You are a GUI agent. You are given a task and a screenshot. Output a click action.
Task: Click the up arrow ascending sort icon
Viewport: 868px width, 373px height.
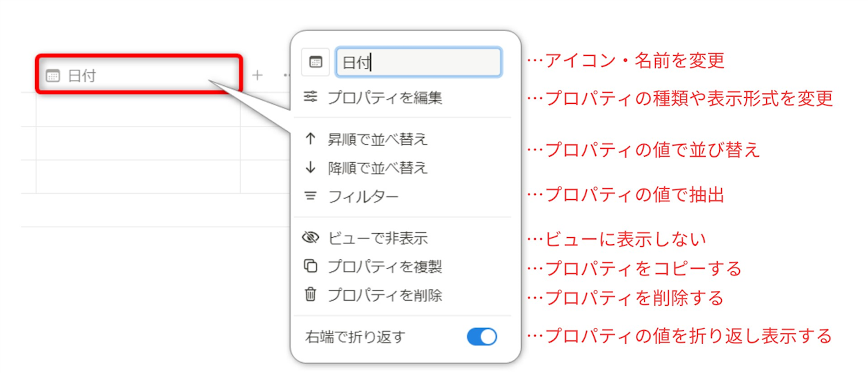[x=310, y=139]
